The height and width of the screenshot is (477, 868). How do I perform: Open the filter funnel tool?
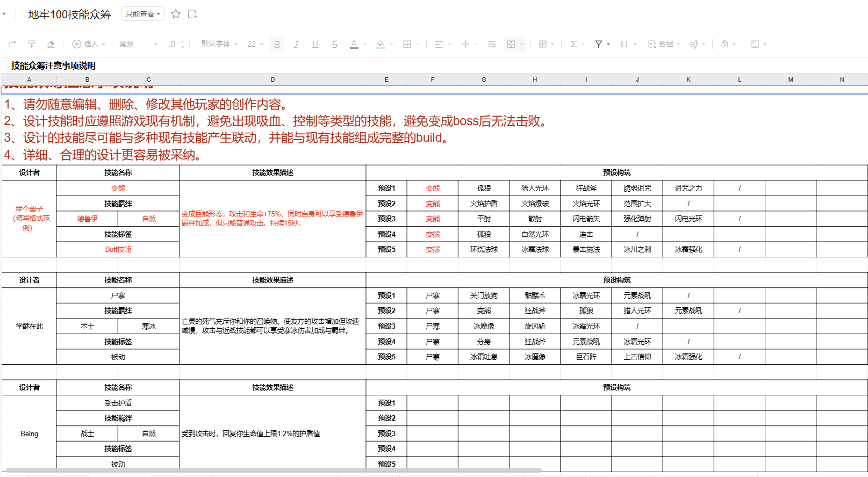[x=599, y=44]
